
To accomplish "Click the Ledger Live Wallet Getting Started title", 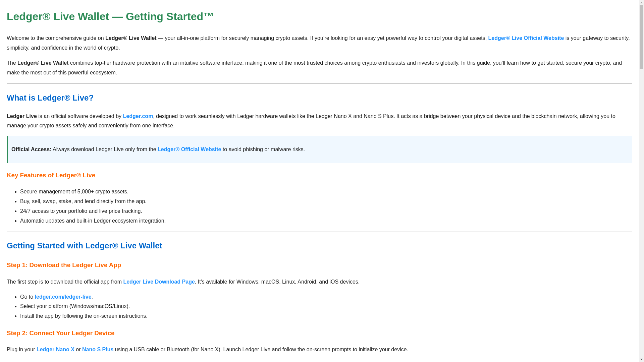I will [110, 16].
